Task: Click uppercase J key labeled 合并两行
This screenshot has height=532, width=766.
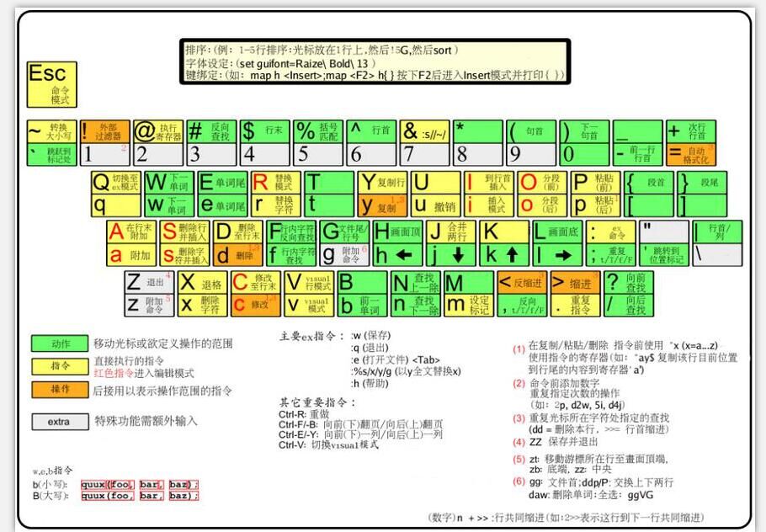Action: [451, 231]
